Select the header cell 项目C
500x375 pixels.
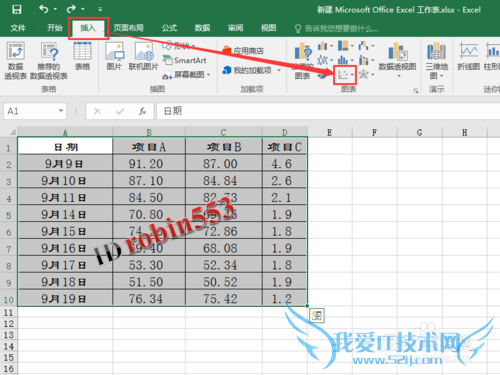284,146
